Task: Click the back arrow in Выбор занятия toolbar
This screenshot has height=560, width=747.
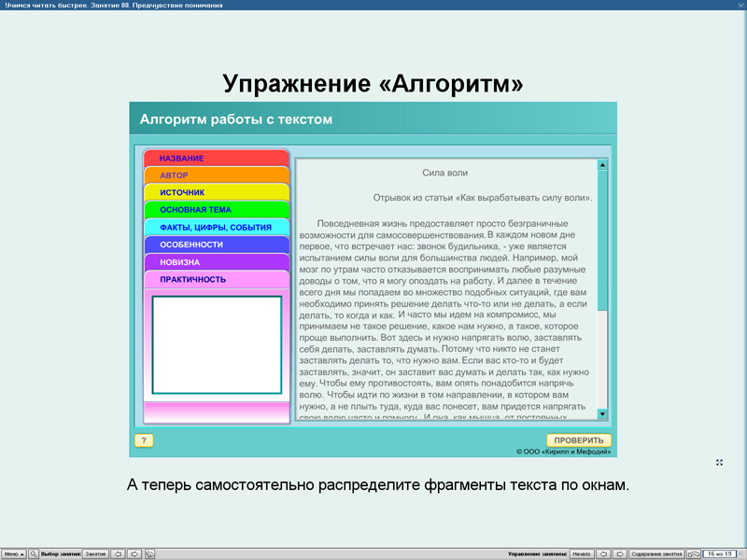Action: pos(119,553)
